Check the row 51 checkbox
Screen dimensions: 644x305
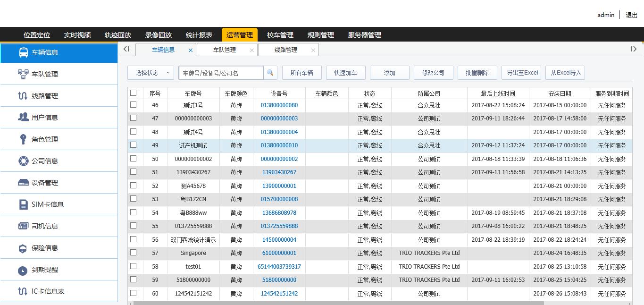pyautogui.click(x=133, y=172)
